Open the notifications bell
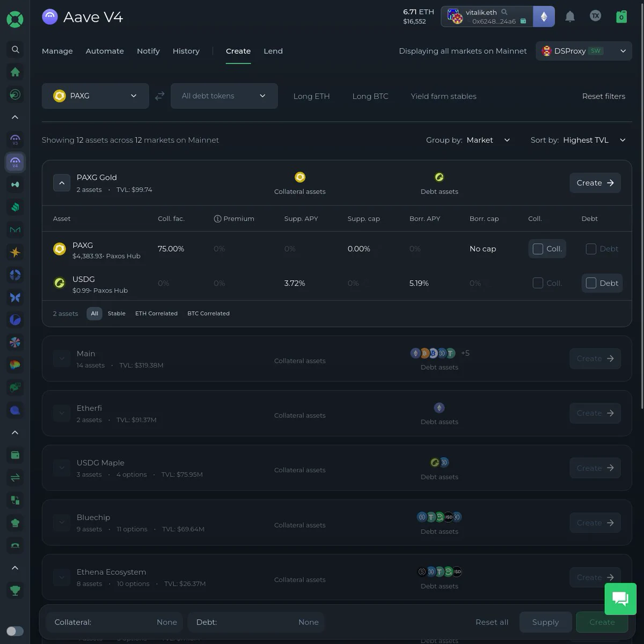 [570, 17]
